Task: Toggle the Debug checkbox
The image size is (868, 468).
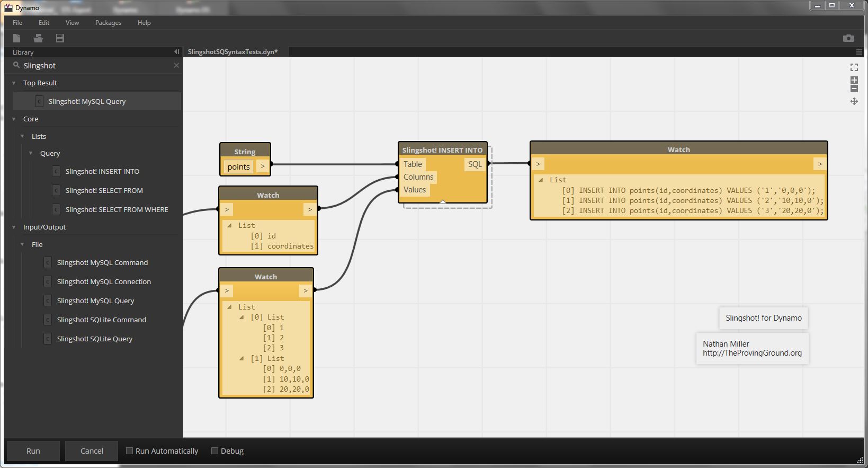Action: [x=214, y=451]
